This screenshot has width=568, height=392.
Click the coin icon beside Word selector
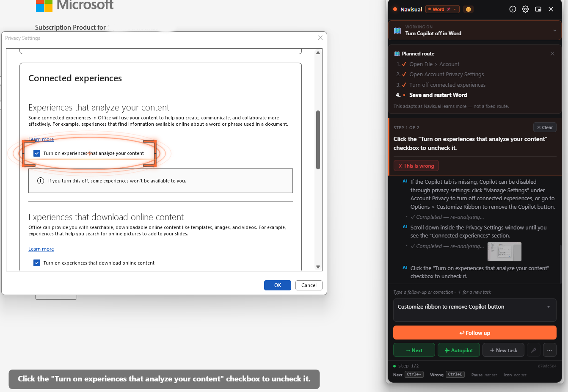468,9
